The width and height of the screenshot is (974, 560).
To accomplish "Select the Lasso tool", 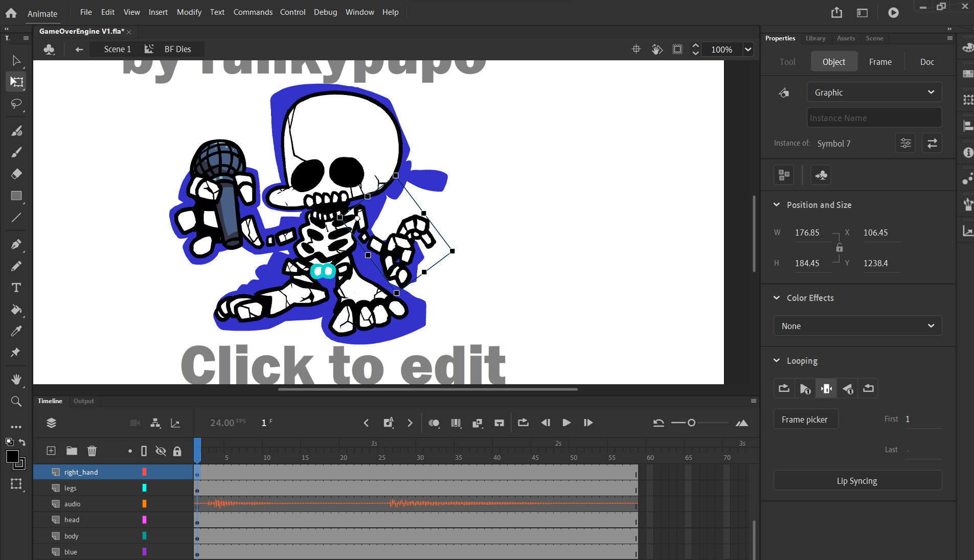I will click(x=17, y=104).
